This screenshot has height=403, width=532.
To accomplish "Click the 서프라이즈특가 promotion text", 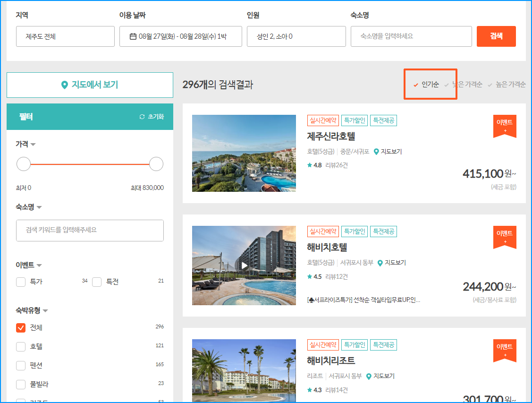I will pos(363,300).
